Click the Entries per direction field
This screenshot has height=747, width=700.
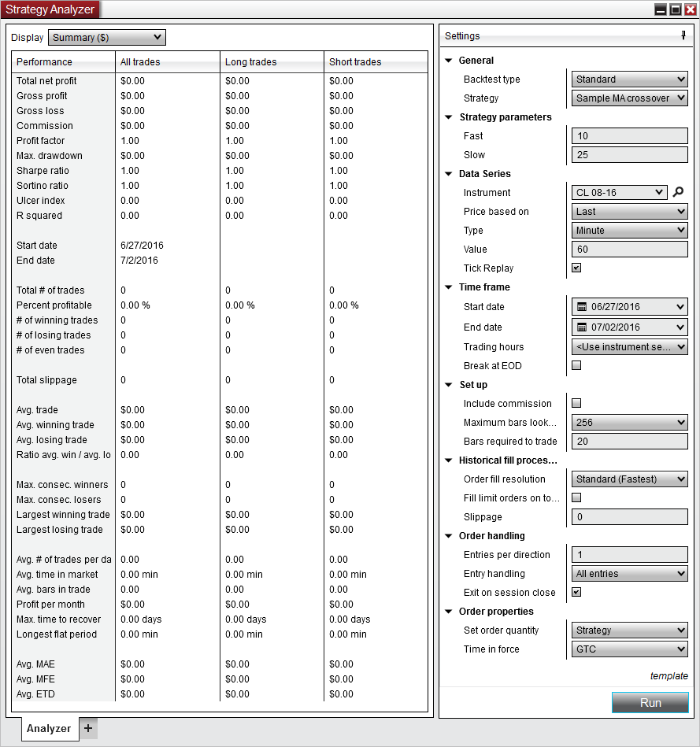point(629,554)
